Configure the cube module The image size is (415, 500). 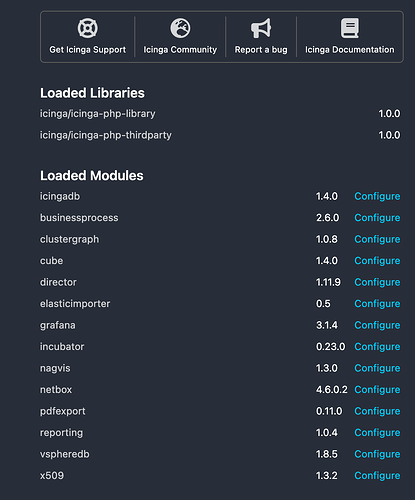coord(377,261)
